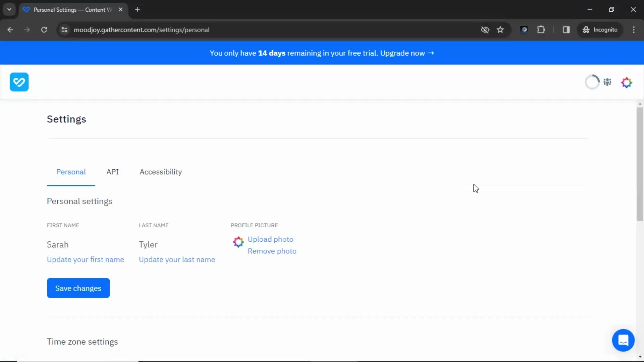
Task: Click the 'Time zone settings' heading
Action: pos(82,342)
